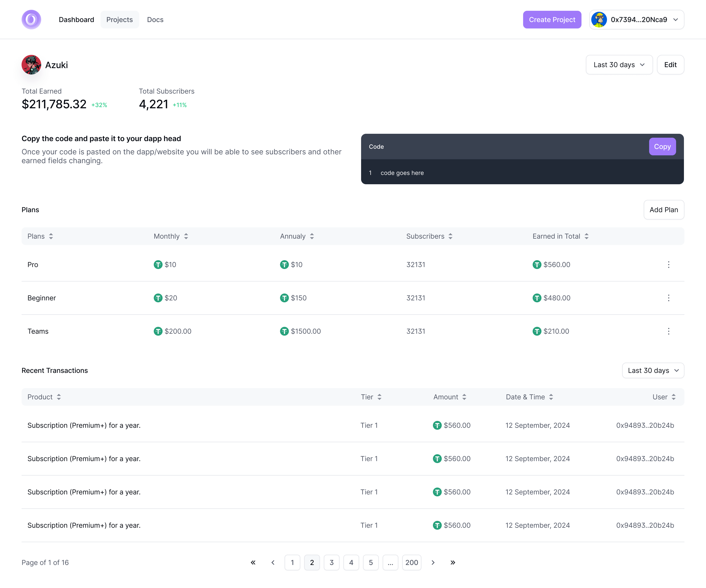Go to the next transactions page

[433, 563]
